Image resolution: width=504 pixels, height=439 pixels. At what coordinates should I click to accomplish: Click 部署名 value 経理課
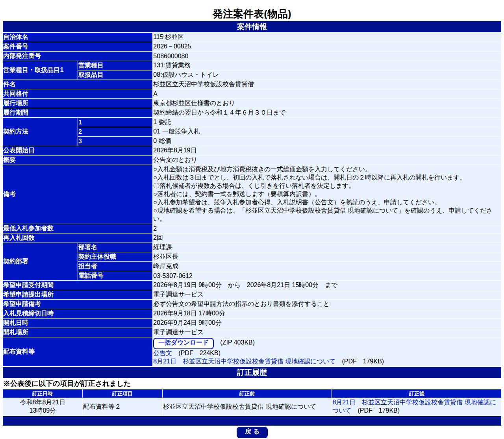coord(163,247)
